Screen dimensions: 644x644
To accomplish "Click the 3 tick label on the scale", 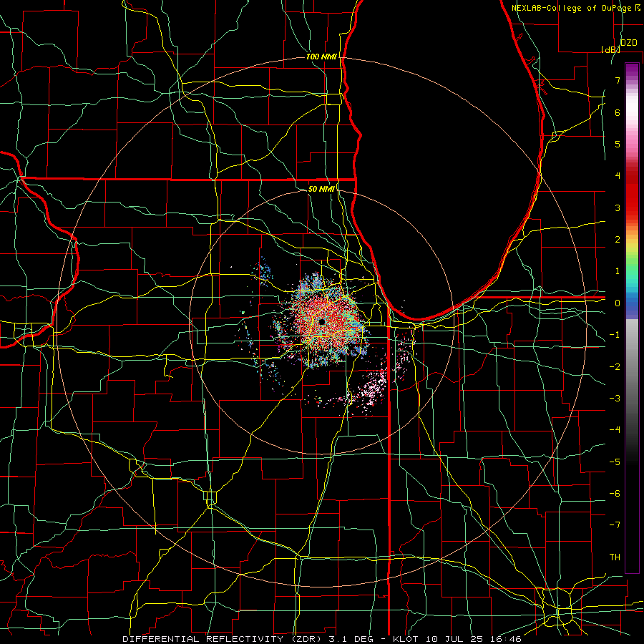I will point(618,208).
